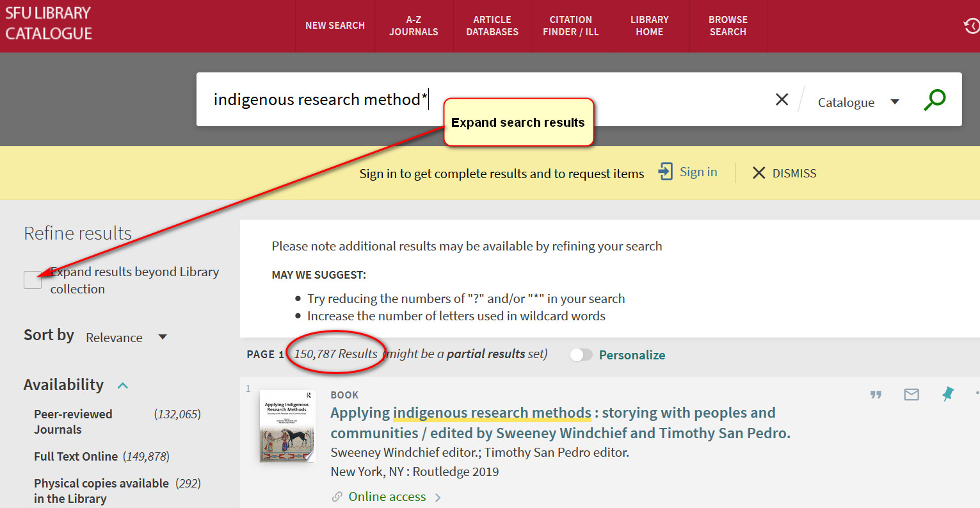The width and height of the screenshot is (980, 508).
Task: Pin the Applying indigenous research methods record
Action: (947, 394)
